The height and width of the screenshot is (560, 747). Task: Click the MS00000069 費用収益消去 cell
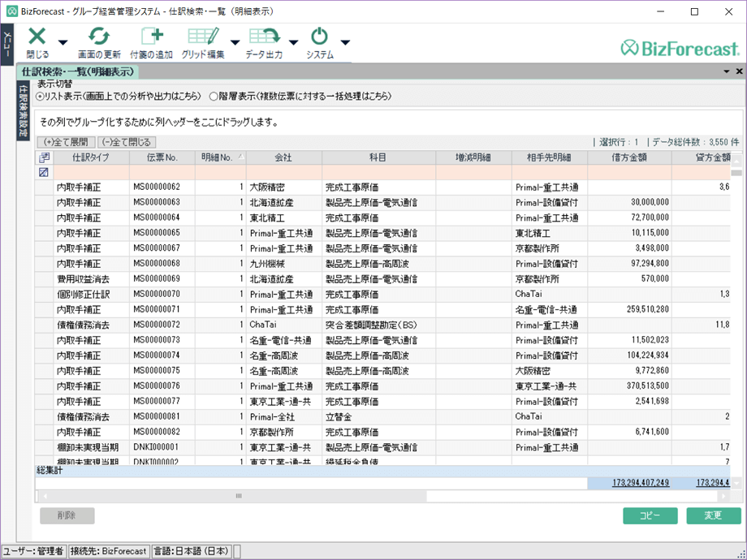[x=91, y=279]
